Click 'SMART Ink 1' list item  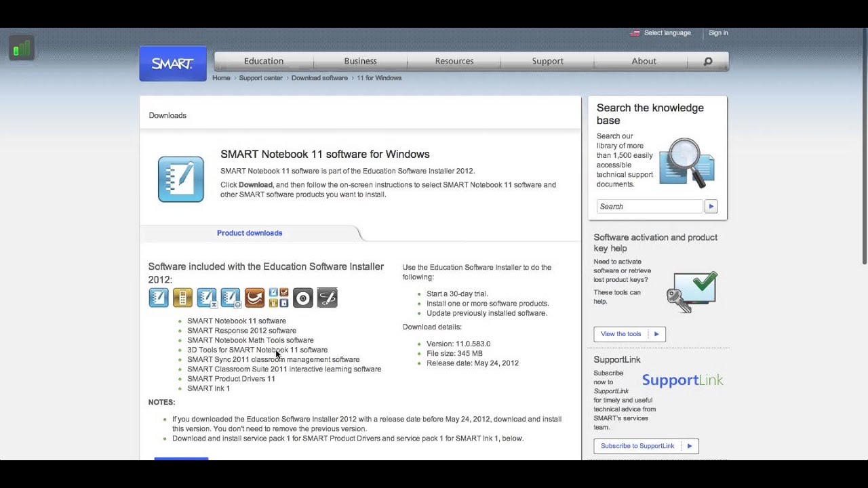pos(208,388)
